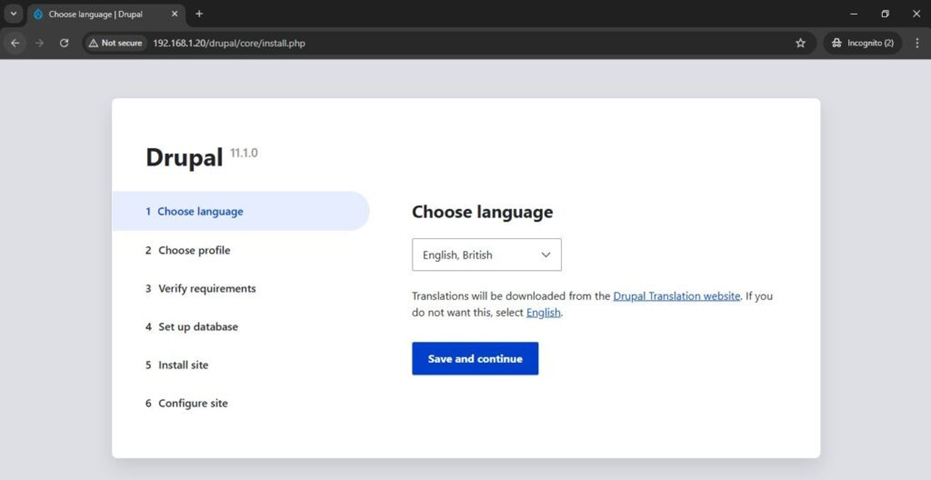The height and width of the screenshot is (480, 931).
Task: Click the address bar URL
Action: point(229,43)
